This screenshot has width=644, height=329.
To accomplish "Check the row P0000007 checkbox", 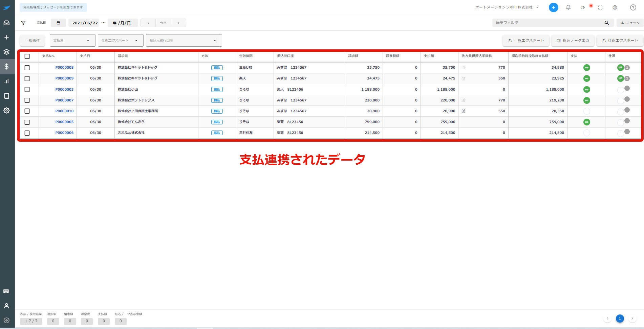I will pos(27,100).
